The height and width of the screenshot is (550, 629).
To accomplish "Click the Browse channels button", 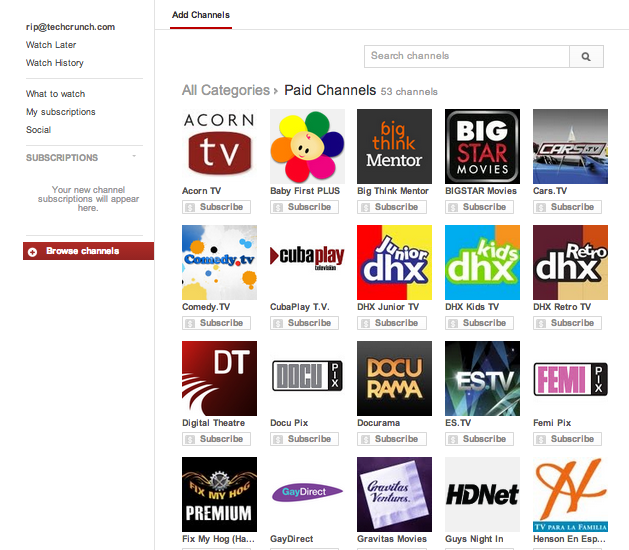I will 89,251.
